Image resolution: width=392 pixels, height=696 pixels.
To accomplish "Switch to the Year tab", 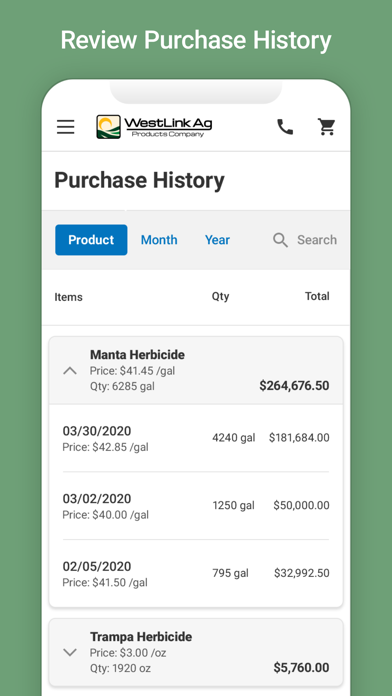I will click(x=217, y=240).
